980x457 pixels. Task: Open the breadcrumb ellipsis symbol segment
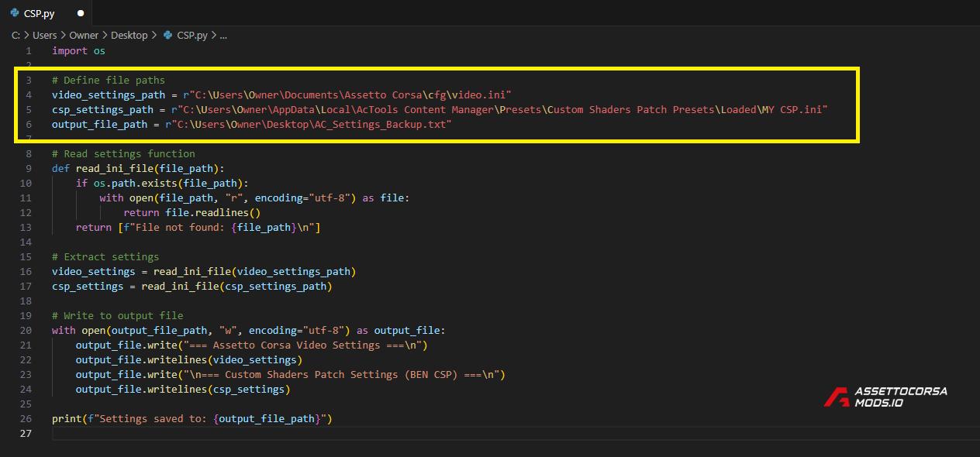223,35
